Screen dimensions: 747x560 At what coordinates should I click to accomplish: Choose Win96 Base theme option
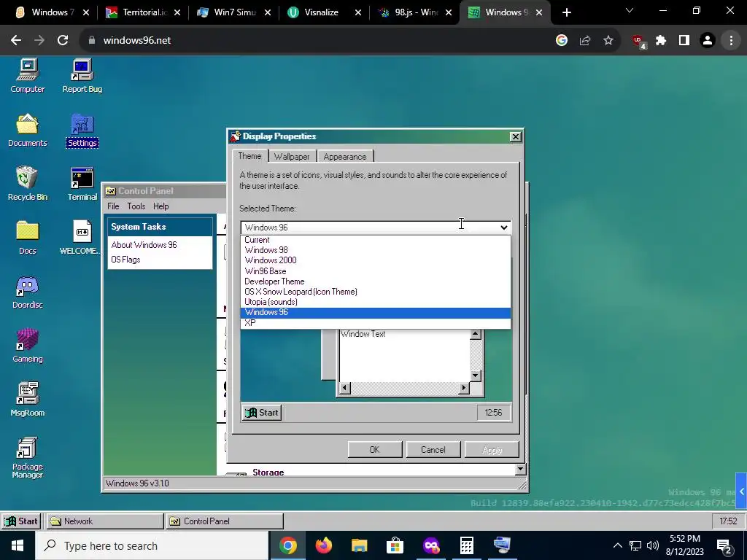click(376, 271)
